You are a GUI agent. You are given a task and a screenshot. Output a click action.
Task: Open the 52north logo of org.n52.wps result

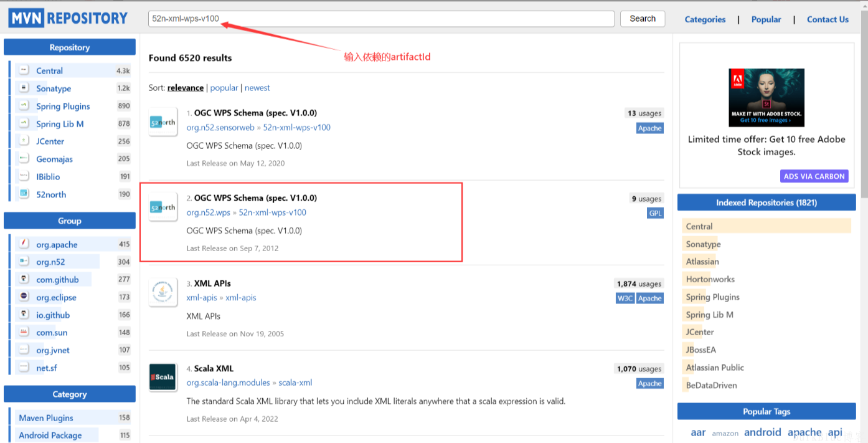(x=163, y=207)
